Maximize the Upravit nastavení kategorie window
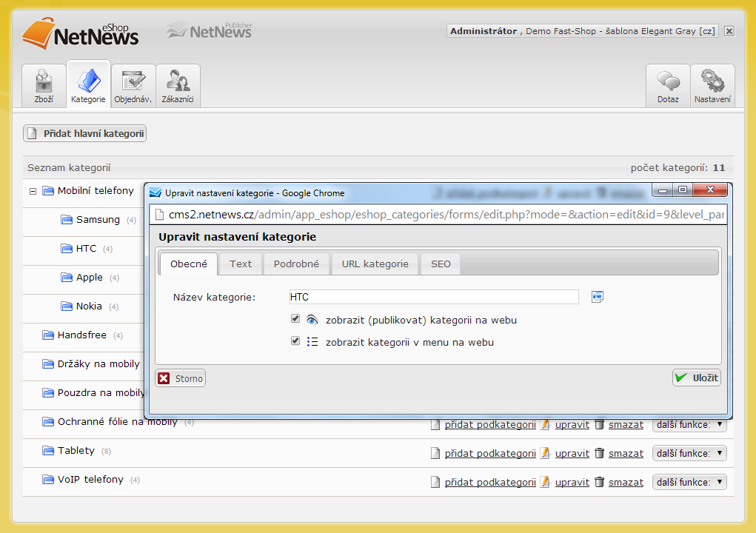Viewport: 756px width, 533px height. pyautogui.click(x=683, y=190)
